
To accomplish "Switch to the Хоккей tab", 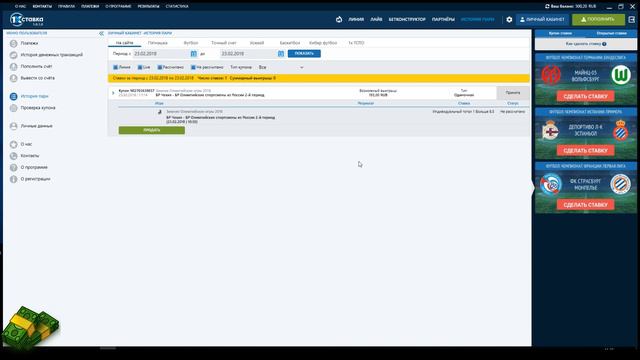I will pos(257,43).
